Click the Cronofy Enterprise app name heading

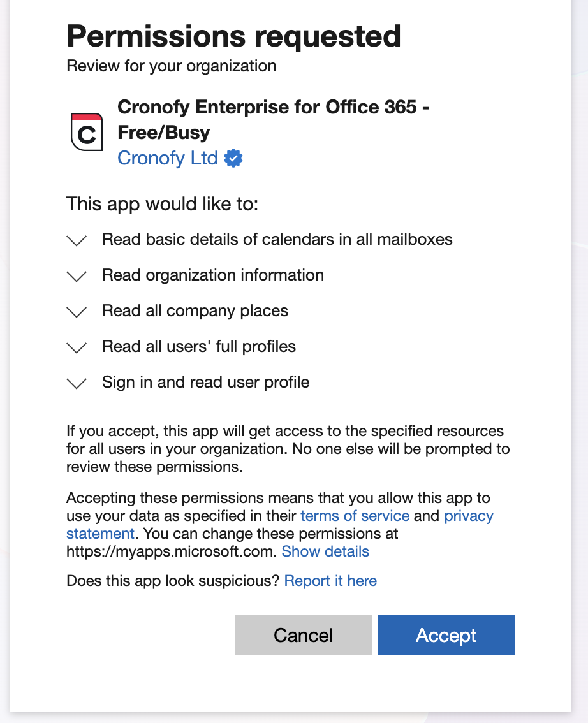click(272, 119)
